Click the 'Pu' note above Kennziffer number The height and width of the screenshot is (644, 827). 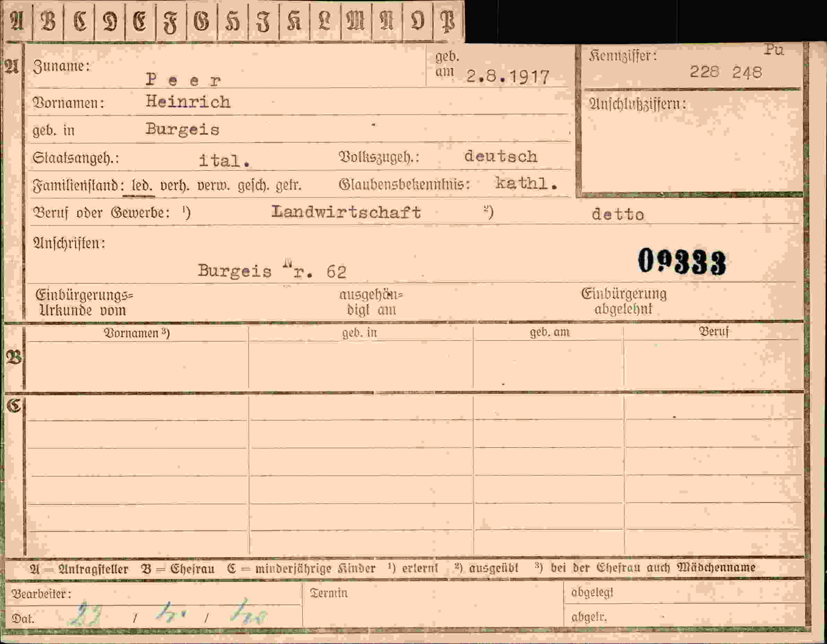(774, 50)
